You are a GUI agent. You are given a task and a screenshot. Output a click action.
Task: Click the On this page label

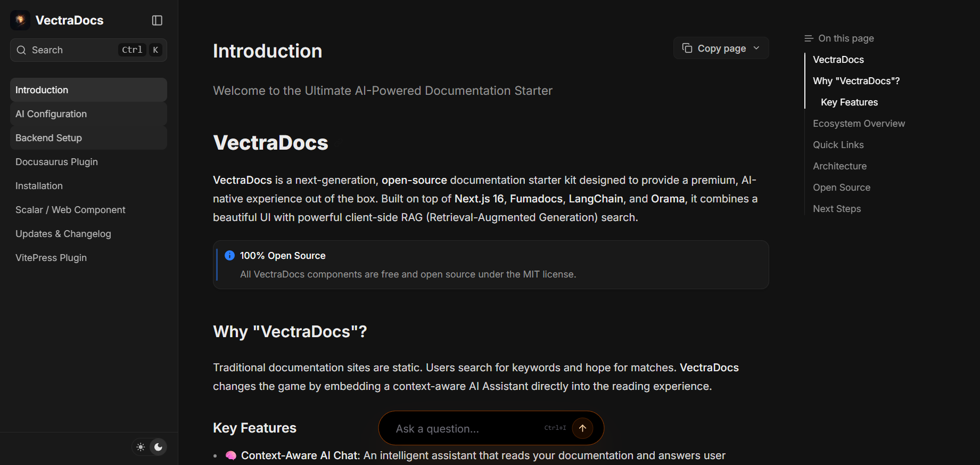[846, 38]
